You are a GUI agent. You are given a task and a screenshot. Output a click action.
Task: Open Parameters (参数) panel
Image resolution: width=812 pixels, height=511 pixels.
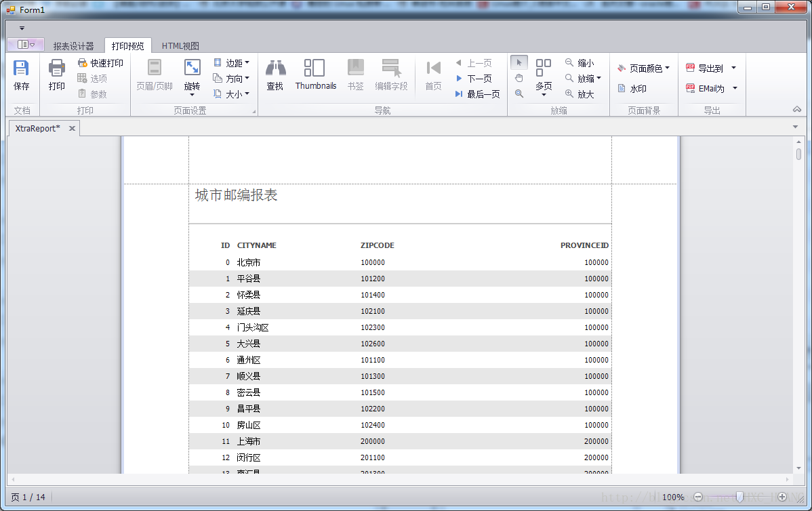point(92,94)
